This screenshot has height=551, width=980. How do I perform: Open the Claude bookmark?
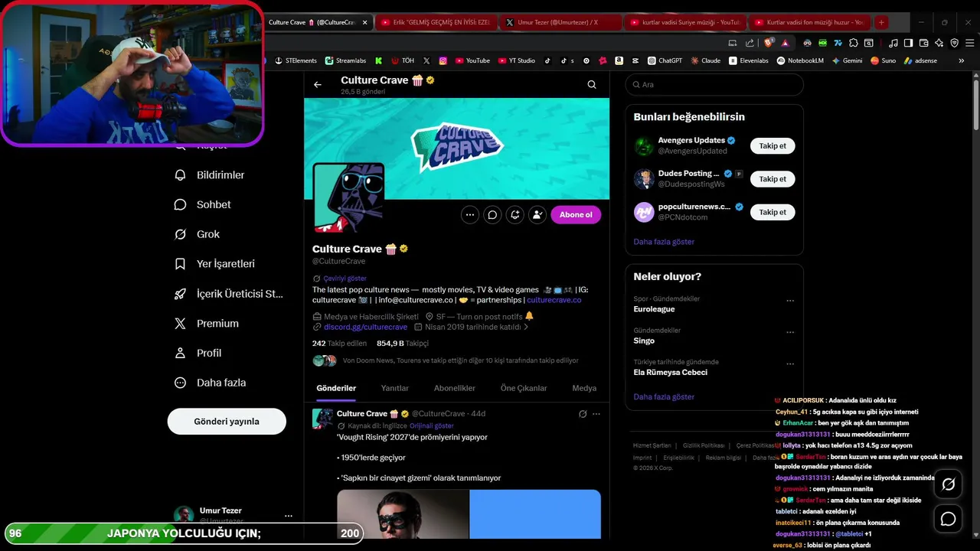(x=705, y=60)
